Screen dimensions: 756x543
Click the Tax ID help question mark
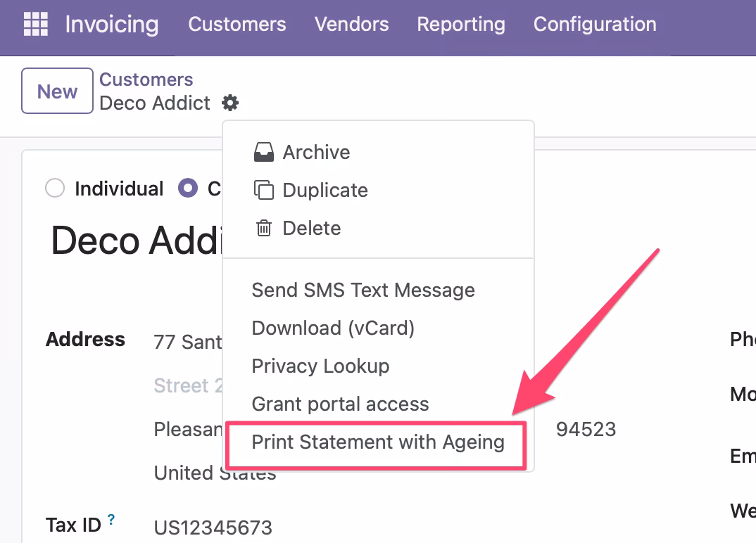point(111,519)
